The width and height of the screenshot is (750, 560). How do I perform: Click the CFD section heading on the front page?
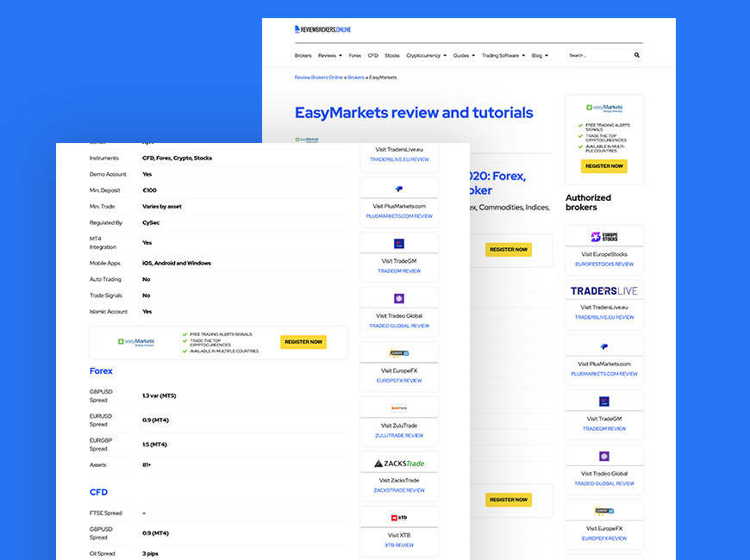[98, 493]
